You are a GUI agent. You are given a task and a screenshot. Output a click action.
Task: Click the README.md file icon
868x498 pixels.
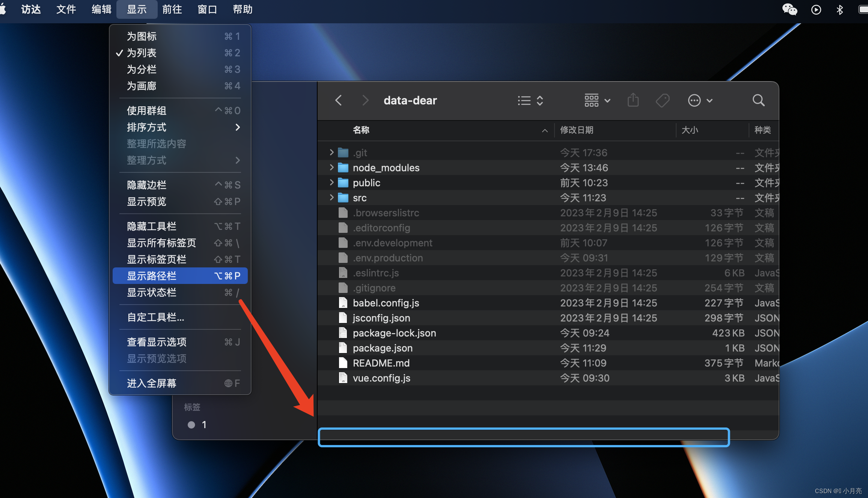coord(343,363)
